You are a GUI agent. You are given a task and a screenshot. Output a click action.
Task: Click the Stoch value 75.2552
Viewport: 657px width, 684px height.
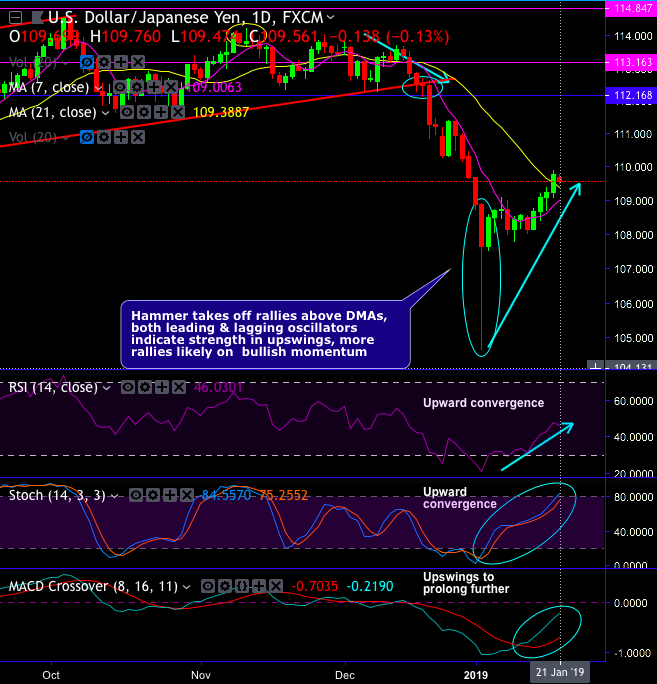(284, 496)
